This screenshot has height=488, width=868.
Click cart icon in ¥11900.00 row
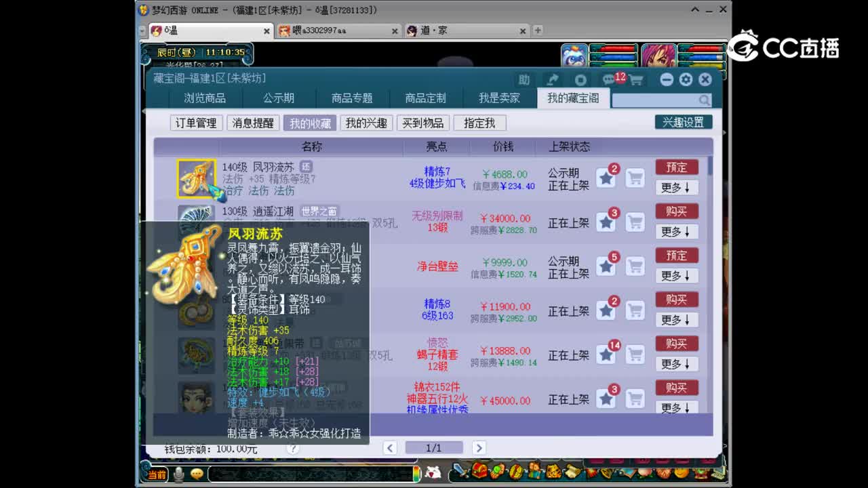point(635,310)
